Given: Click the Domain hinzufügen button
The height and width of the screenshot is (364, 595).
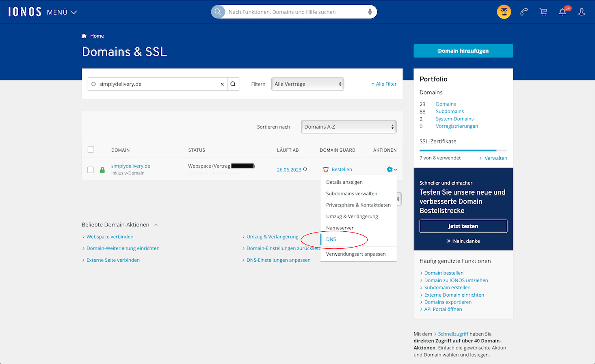Looking at the screenshot, I should pyautogui.click(x=463, y=51).
